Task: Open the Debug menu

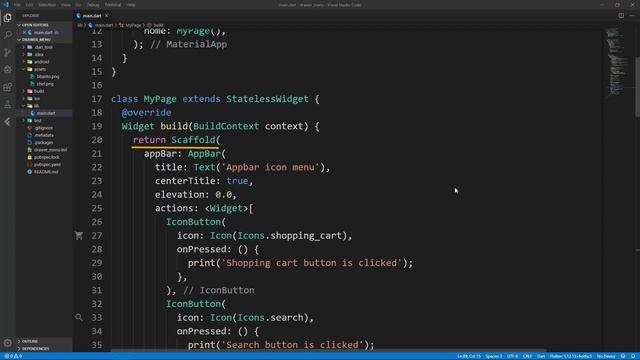Action: click(x=93, y=5)
